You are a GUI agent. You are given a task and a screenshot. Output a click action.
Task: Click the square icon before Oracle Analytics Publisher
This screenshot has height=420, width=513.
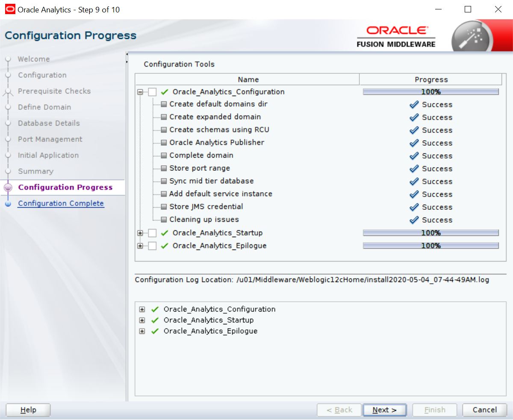coord(164,143)
